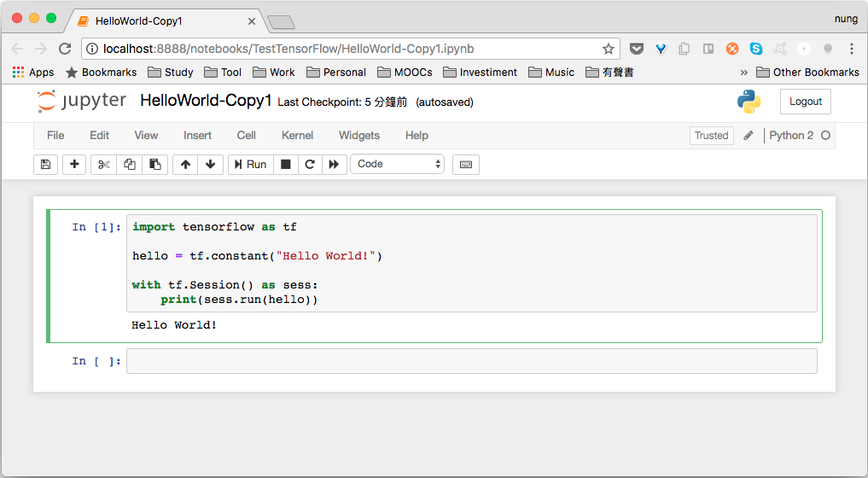Image resolution: width=868 pixels, height=478 pixels.
Task: Click the nung profile name
Action: [x=846, y=19]
